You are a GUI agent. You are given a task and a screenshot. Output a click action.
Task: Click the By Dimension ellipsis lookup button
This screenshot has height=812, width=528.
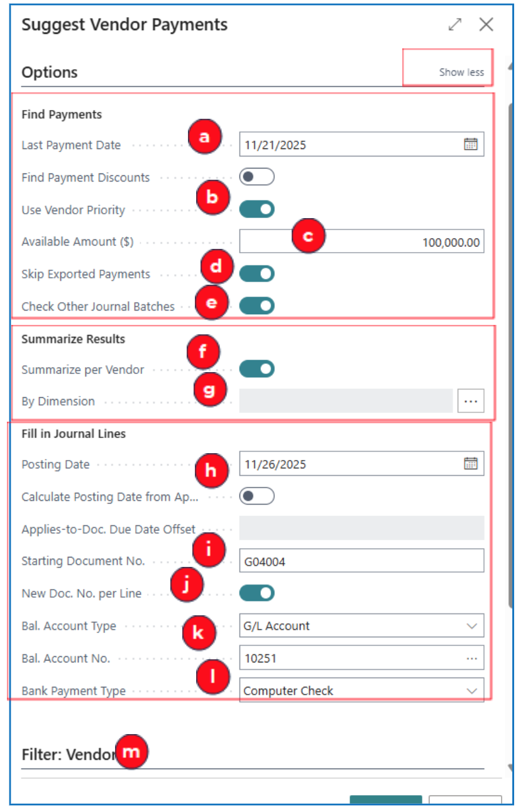(x=471, y=401)
